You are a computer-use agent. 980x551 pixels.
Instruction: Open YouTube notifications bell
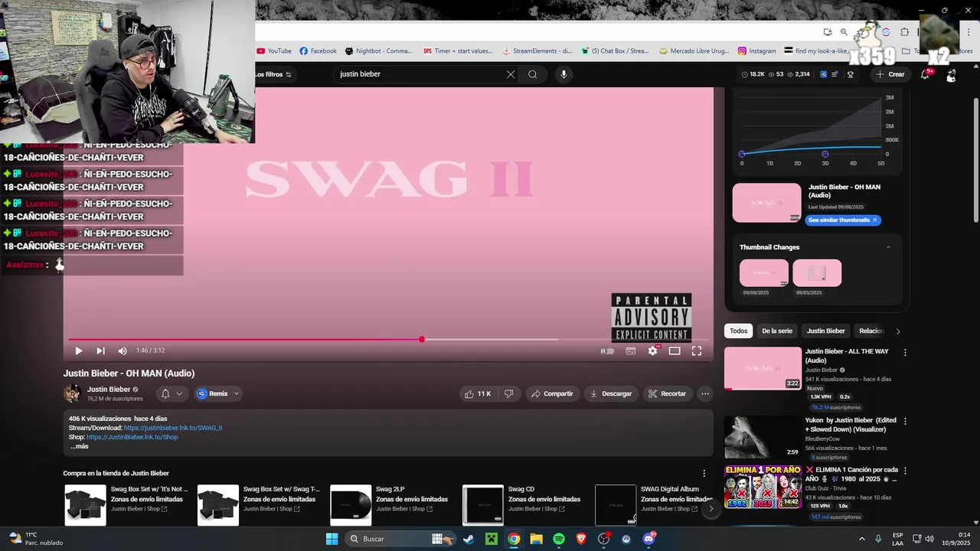click(926, 74)
